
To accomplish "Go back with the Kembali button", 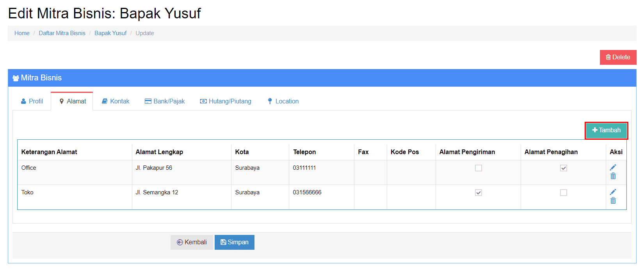I will pyautogui.click(x=192, y=242).
